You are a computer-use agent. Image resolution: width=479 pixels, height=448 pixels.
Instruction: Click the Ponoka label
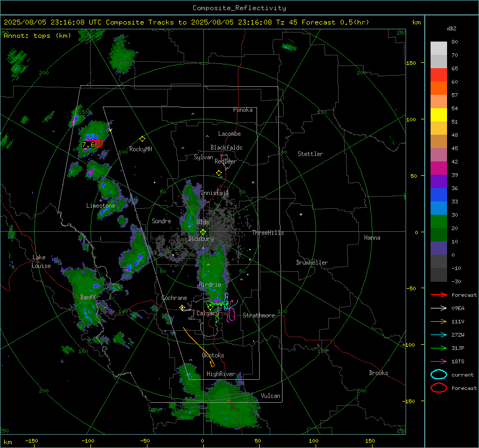243,110
